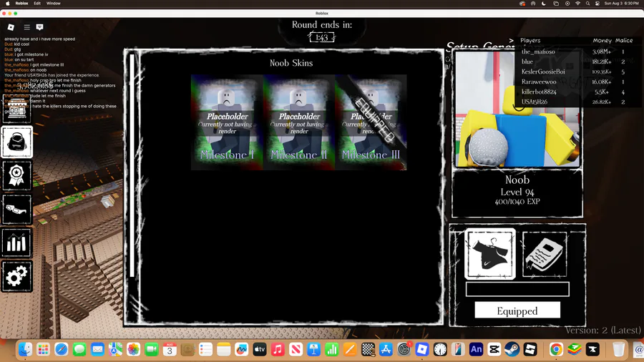644x362 pixels.
Task: Toggle the chat window icon
Action: coord(40,27)
